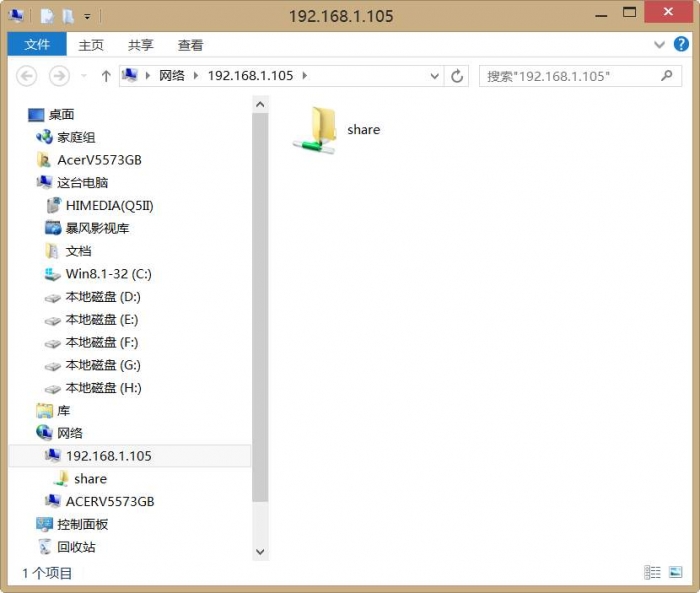The height and width of the screenshot is (593, 700).
Task: Select 桌面 in the navigation pane
Action: tap(50, 115)
